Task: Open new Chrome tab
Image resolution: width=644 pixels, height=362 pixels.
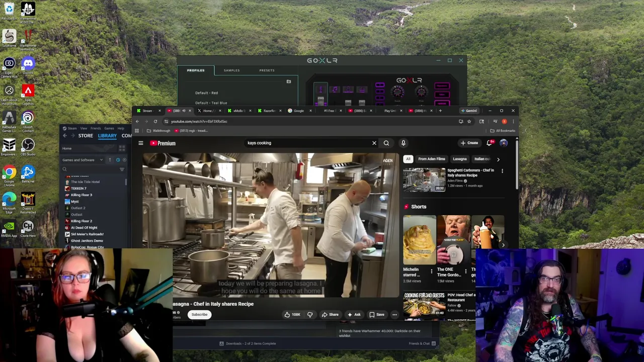Action: pyautogui.click(x=440, y=111)
